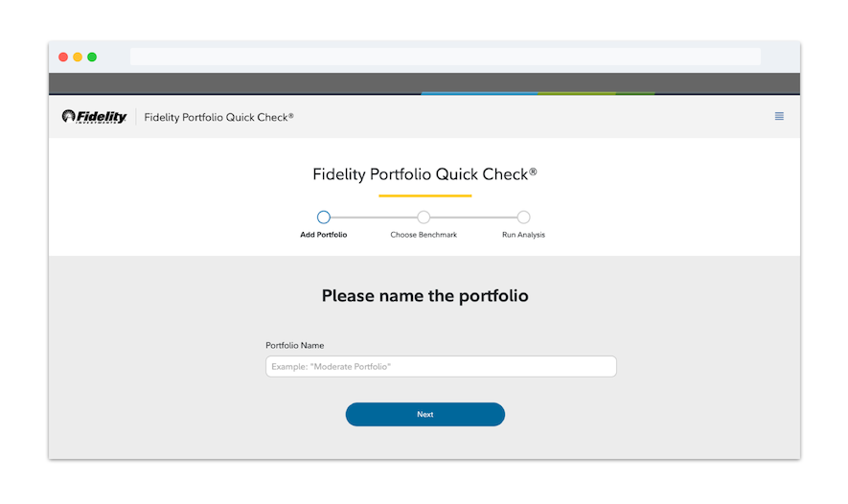Close the window with the red button
This screenshot has width=848, height=504.
[x=63, y=57]
